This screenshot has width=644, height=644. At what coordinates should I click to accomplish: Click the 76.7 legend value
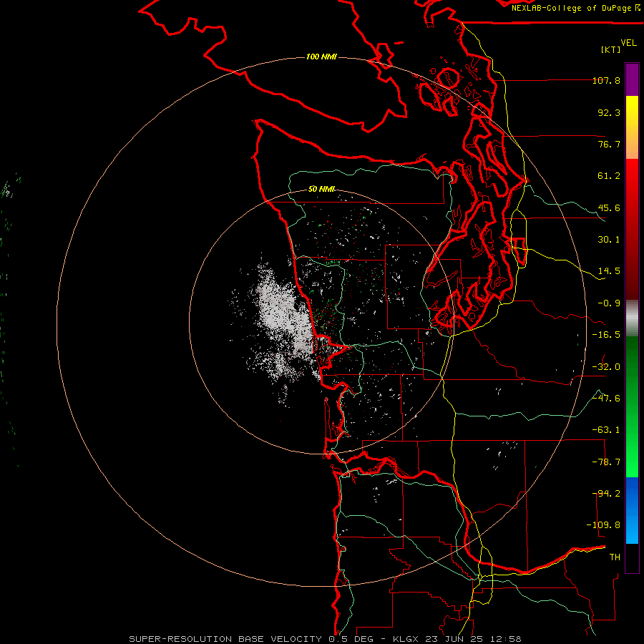click(x=609, y=144)
